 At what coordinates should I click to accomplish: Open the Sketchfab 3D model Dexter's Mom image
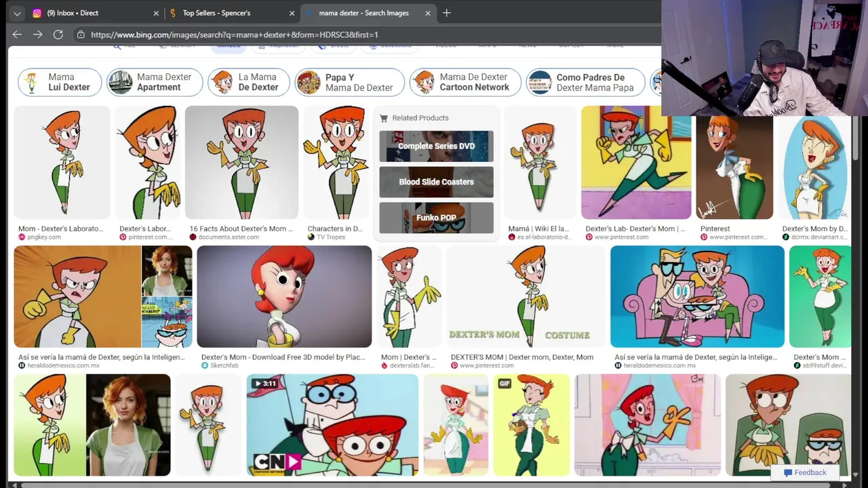pos(284,297)
